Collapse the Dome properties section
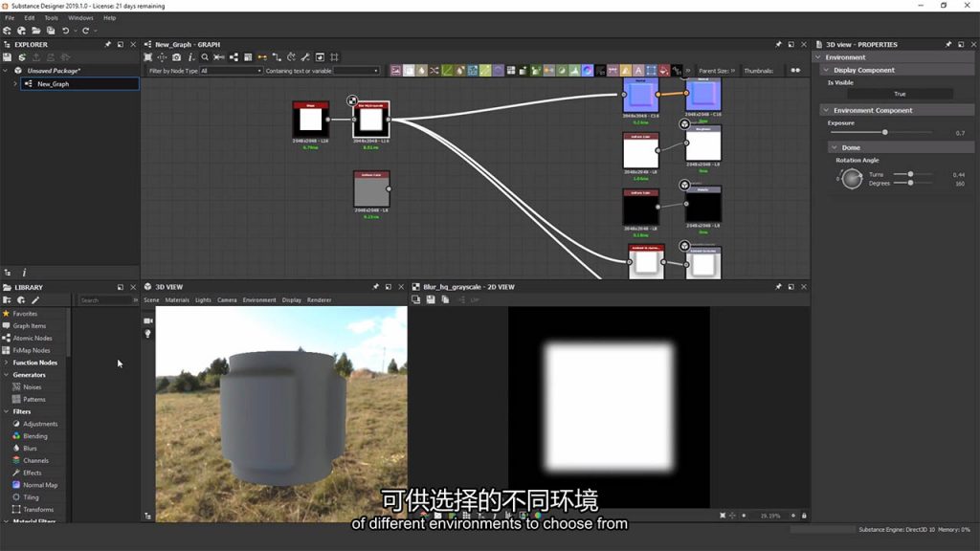980x551 pixels. [834, 147]
